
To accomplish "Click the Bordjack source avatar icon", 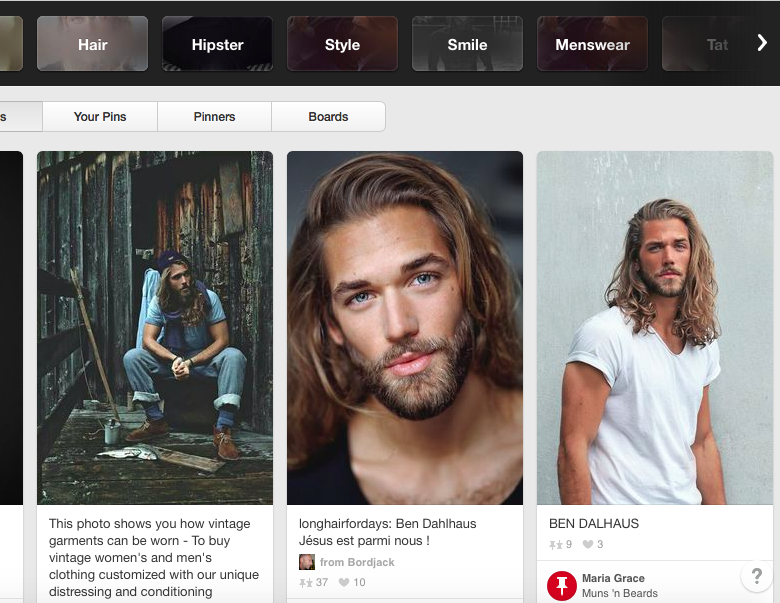I will point(307,562).
